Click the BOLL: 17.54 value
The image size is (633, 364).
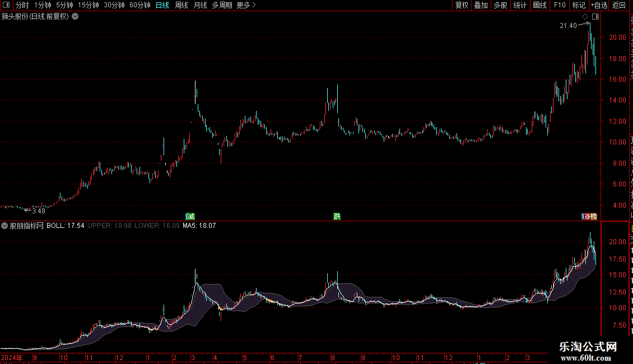[66, 226]
